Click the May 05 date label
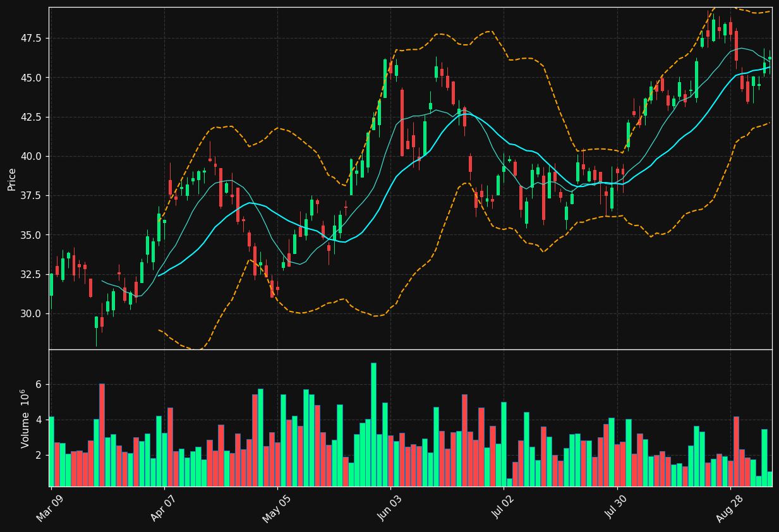This screenshot has width=779, height=532. tap(275, 508)
